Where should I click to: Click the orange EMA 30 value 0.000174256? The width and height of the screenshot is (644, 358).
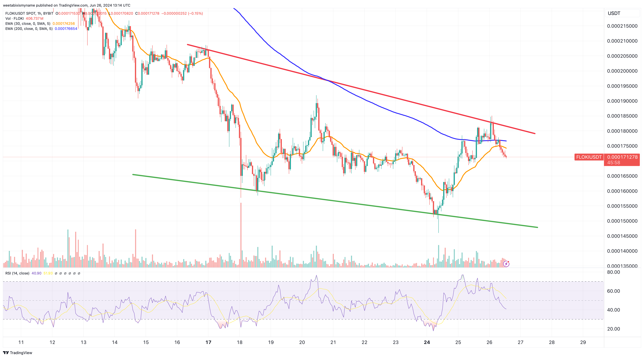tap(64, 23)
